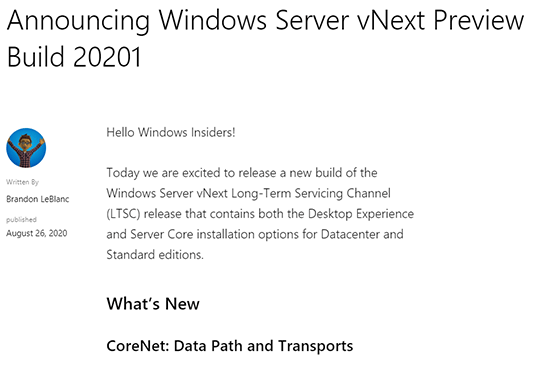Select the August 26, 2020 publish date
This screenshot has width=545, height=371.
click(x=36, y=233)
